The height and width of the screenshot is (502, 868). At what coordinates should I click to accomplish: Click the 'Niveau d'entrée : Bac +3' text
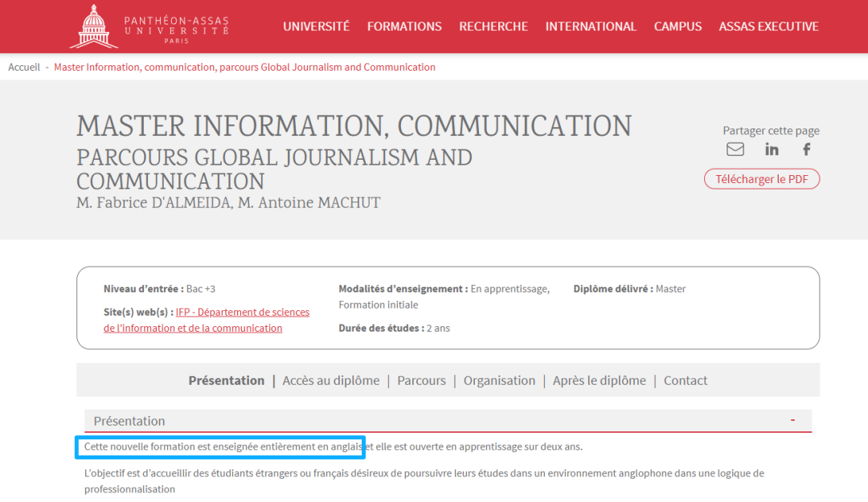tap(159, 289)
